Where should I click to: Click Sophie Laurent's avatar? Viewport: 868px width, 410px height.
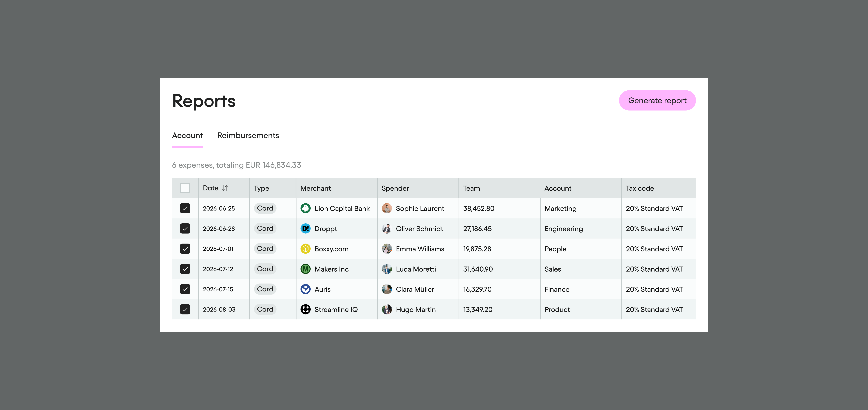tap(387, 208)
